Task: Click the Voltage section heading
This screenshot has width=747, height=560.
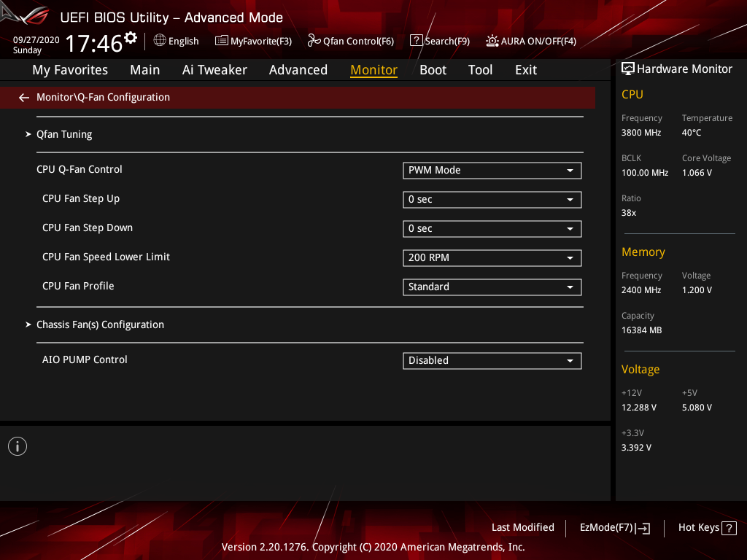Action: 640,370
